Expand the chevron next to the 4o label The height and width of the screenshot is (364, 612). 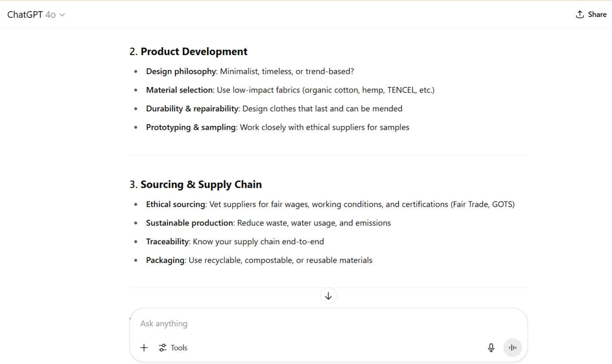(62, 14)
